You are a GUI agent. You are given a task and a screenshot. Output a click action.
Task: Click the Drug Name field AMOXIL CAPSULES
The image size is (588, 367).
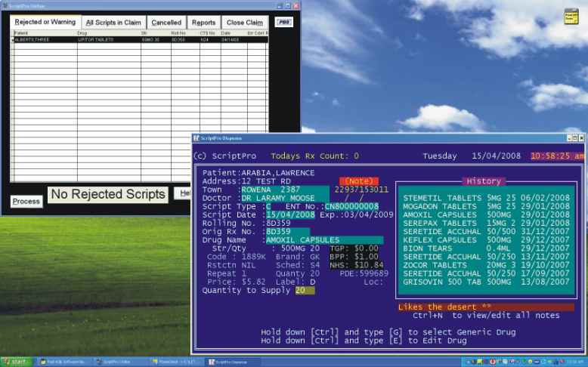(x=324, y=240)
